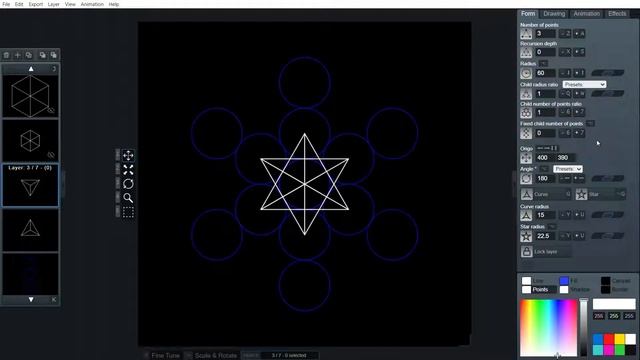Decrease Number of points with minus Z
Screen dimensions: 640x360
(565, 33)
